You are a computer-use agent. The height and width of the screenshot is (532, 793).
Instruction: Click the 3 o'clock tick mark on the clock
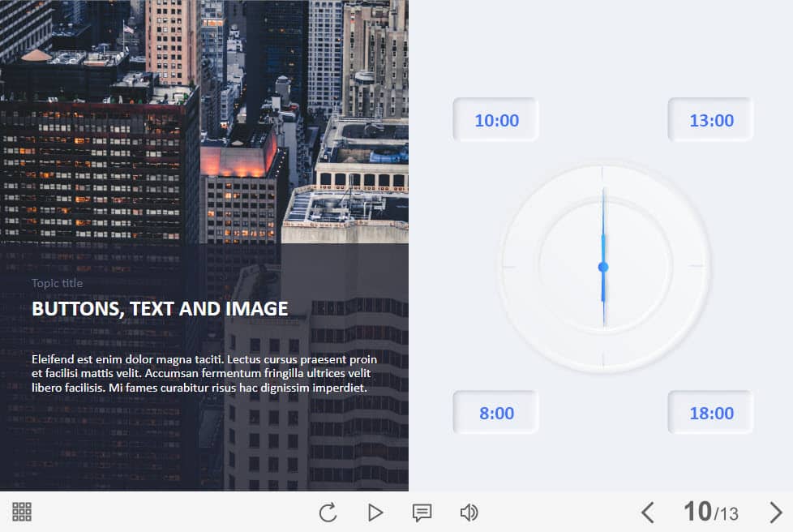[697, 266]
